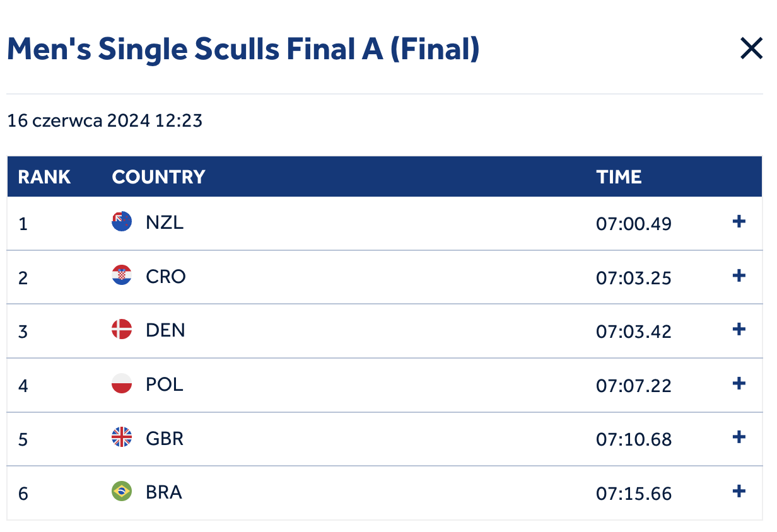The height and width of the screenshot is (532, 777).
Task: Expand the BRA result row details
Action: (x=739, y=492)
